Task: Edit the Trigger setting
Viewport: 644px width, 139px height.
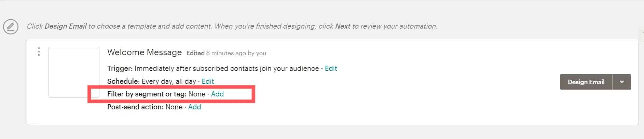Action: click(x=331, y=68)
